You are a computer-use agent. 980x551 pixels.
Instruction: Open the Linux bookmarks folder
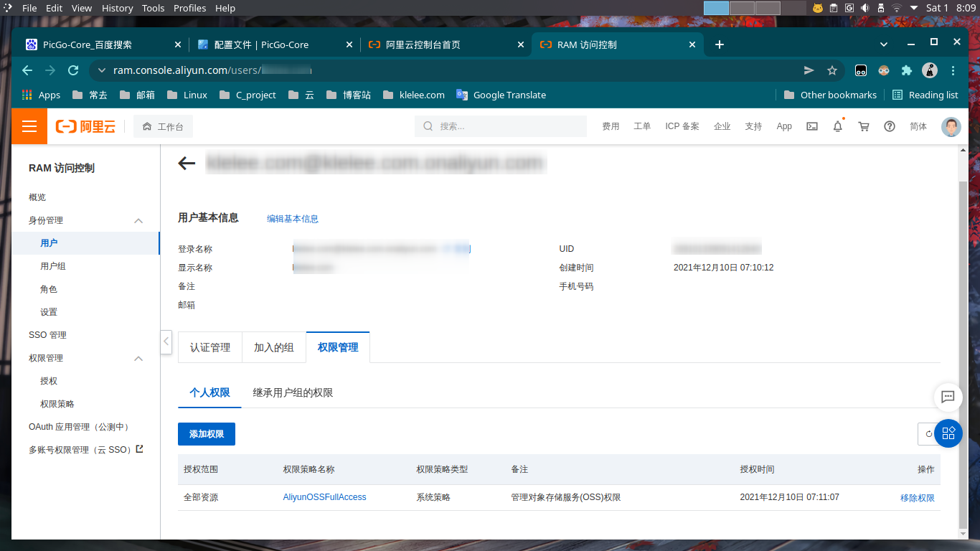coord(187,95)
